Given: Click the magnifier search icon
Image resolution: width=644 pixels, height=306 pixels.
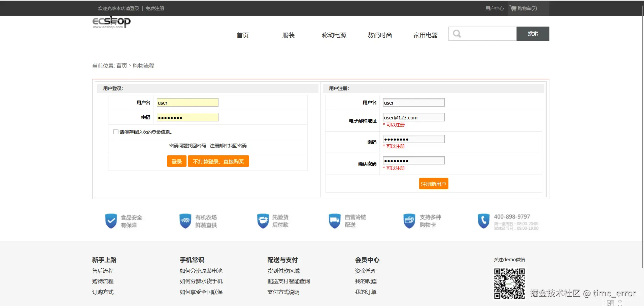Looking at the screenshot, I should pyautogui.click(x=457, y=34).
